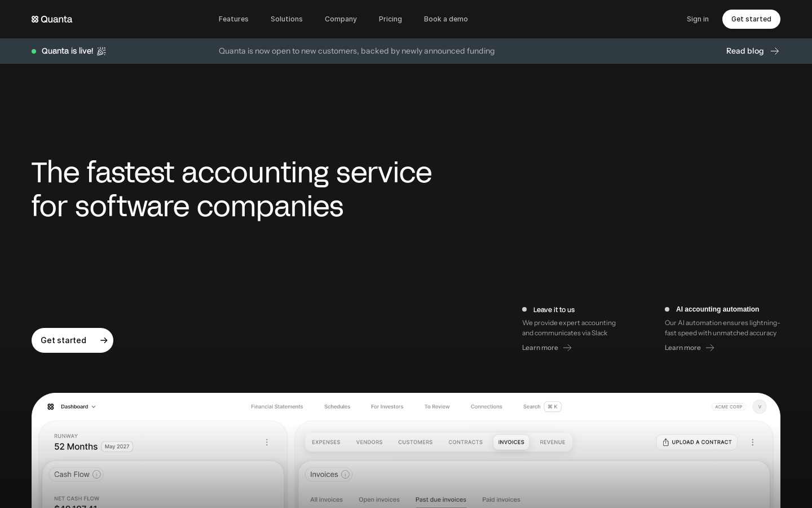Click the Quanta logo in the header
812x508 pixels.
[52, 19]
